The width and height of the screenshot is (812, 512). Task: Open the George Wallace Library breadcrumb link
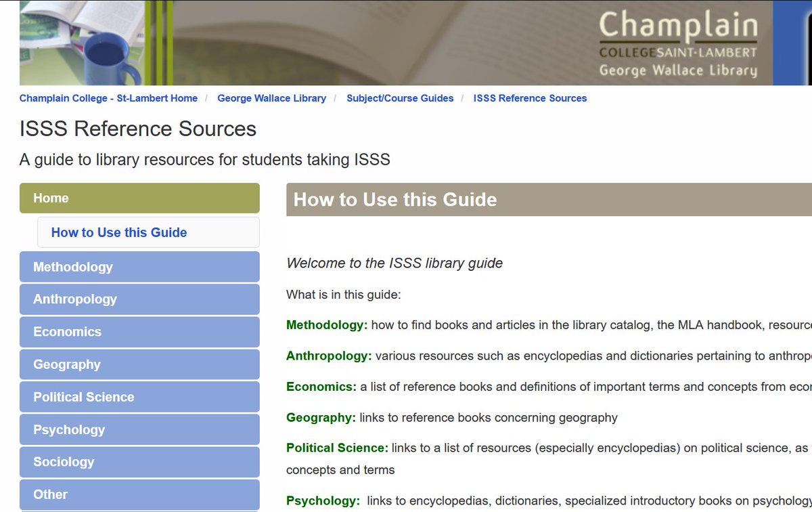point(271,98)
